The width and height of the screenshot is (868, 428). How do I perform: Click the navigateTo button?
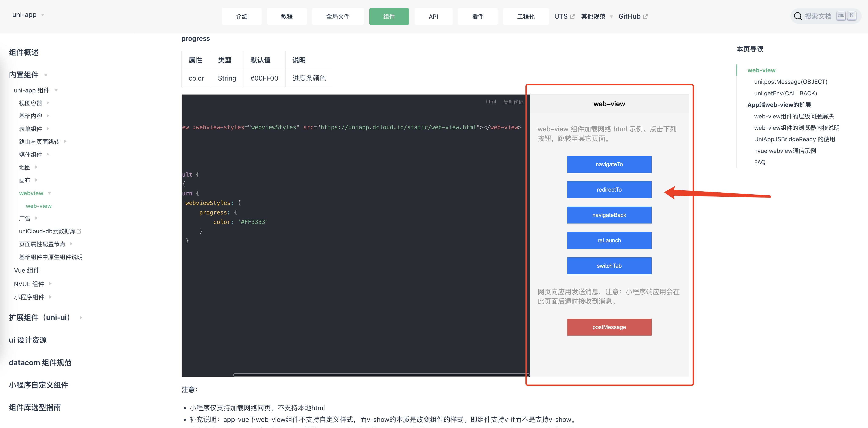click(x=609, y=164)
